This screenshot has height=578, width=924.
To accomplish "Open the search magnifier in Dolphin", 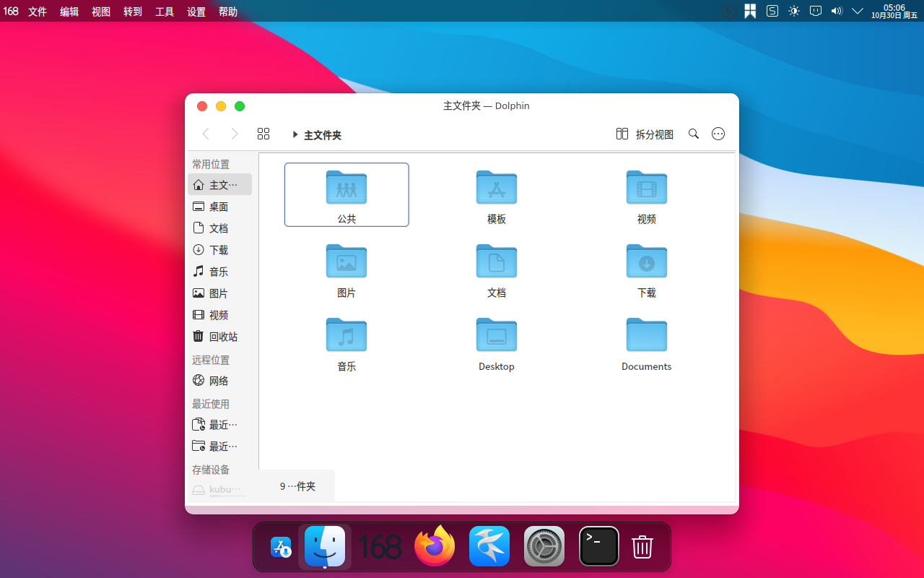I will (x=694, y=134).
